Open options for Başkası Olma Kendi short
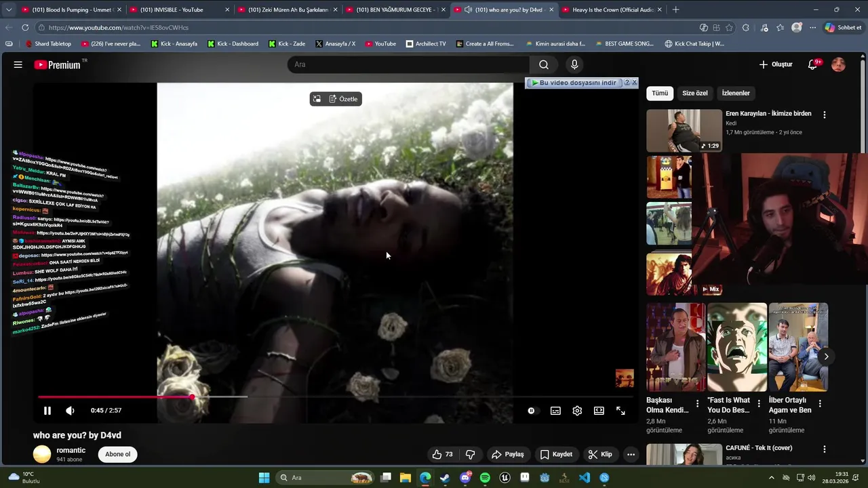 697,403
